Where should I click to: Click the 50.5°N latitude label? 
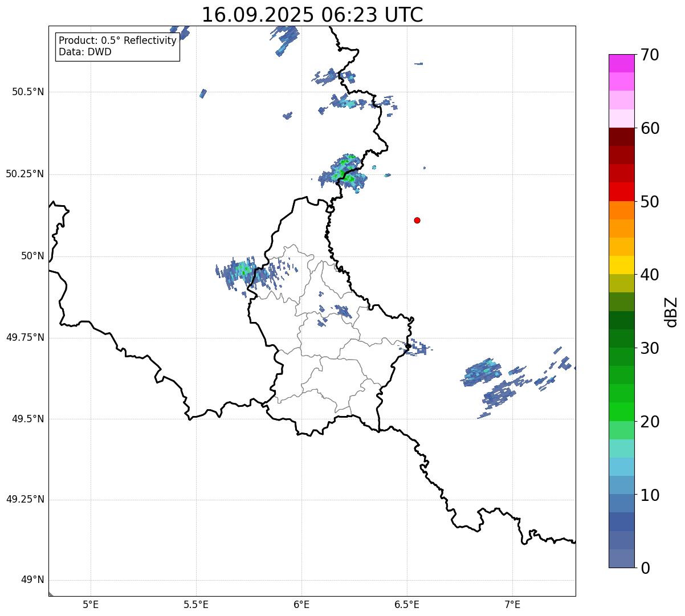coord(28,92)
